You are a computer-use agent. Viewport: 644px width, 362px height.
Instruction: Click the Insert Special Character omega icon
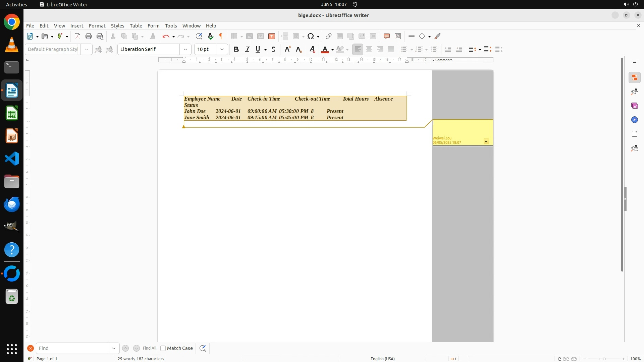pyautogui.click(x=311, y=36)
